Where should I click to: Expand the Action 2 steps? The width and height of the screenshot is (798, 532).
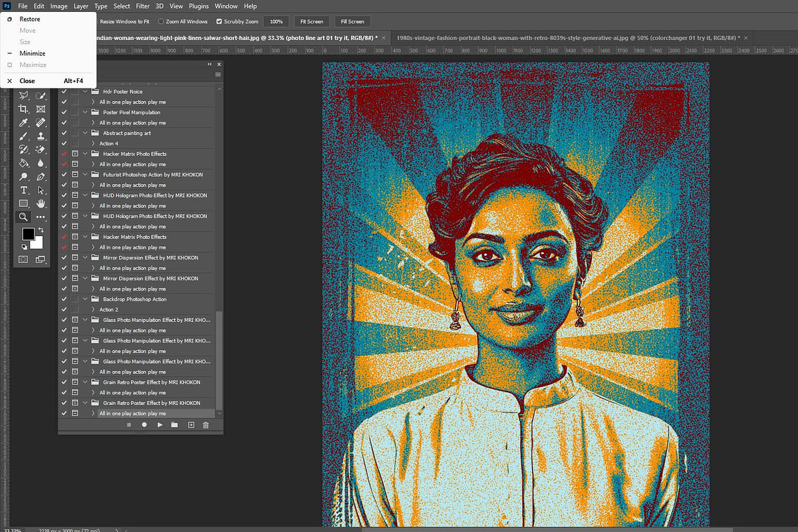[94, 310]
